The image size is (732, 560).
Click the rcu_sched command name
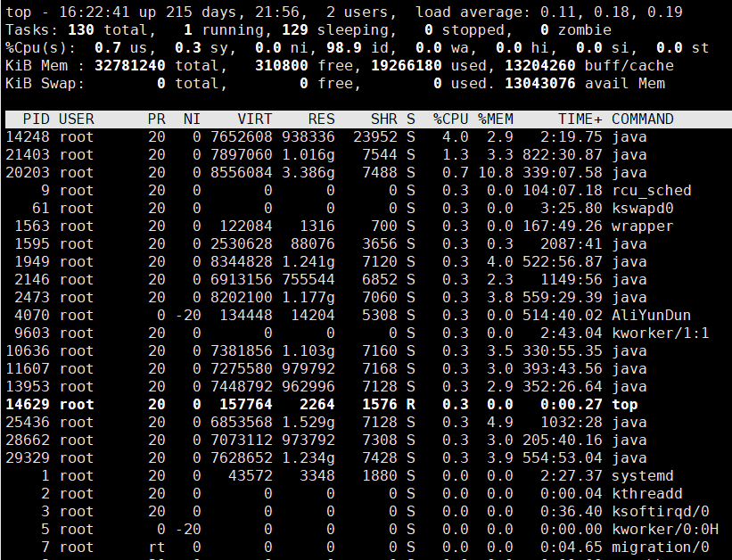click(x=652, y=191)
